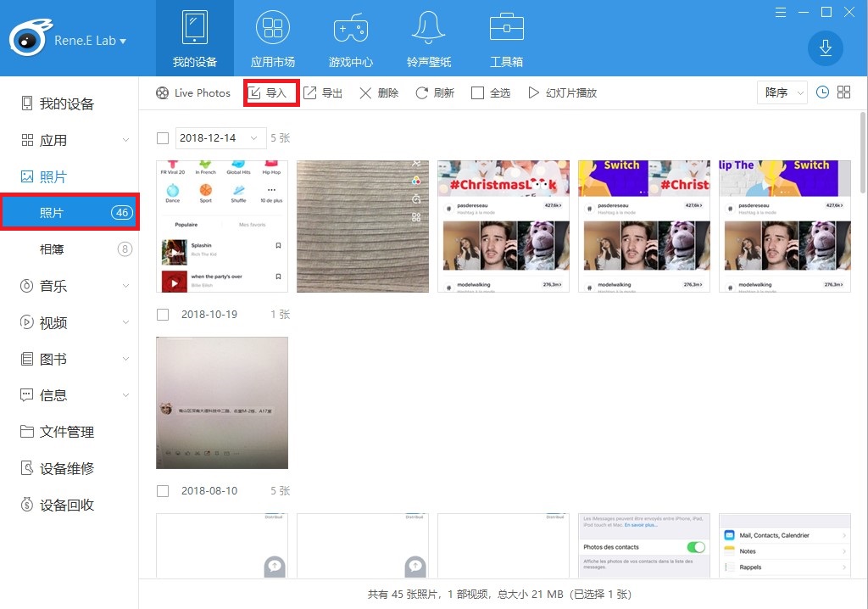Open the 应用市场 app market tab
868x609 pixels.
pos(273,38)
